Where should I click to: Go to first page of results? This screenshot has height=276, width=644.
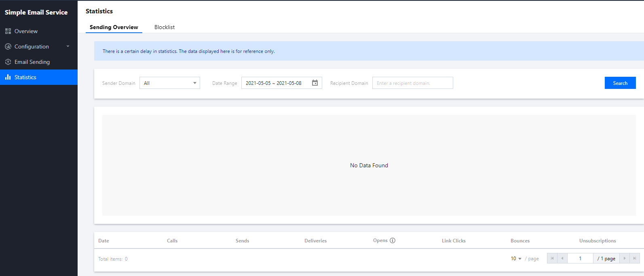tap(552, 258)
